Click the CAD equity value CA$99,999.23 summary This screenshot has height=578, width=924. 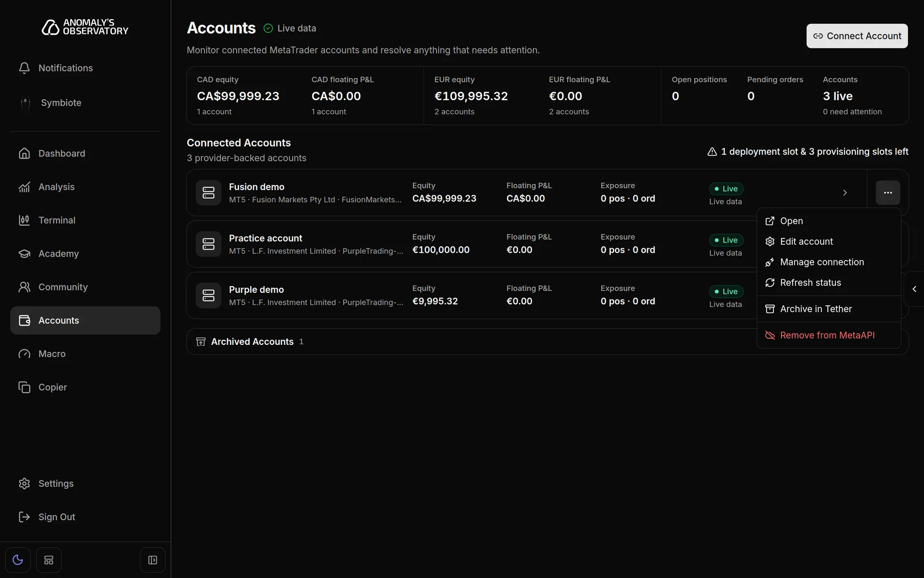point(238,96)
